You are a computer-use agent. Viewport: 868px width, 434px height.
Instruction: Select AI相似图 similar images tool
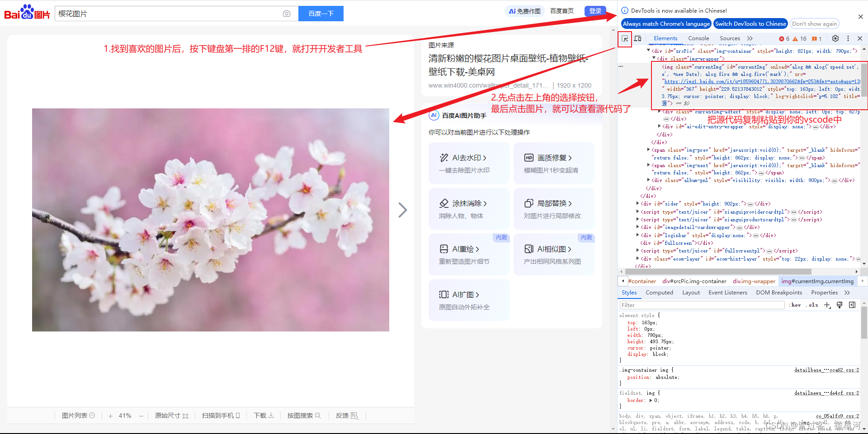554,255
